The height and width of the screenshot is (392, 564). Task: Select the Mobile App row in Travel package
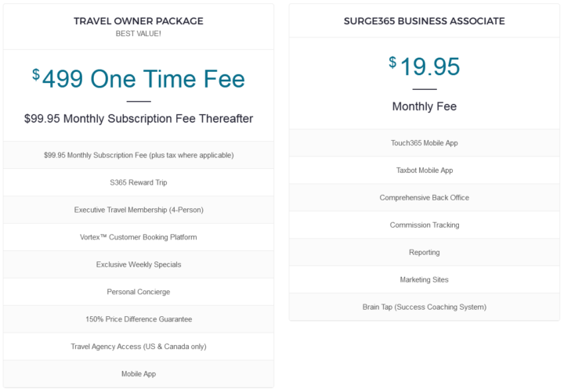click(x=139, y=374)
